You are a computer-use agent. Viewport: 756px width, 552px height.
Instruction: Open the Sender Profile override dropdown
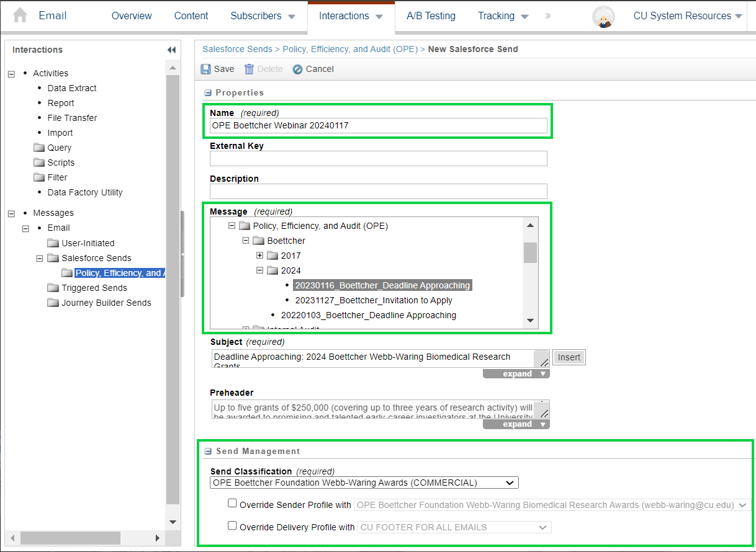pos(552,505)
